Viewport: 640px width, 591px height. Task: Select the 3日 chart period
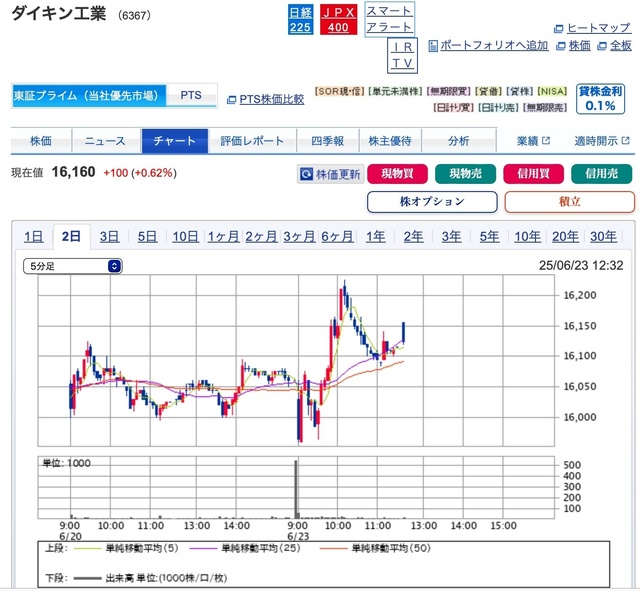(109, 236)
